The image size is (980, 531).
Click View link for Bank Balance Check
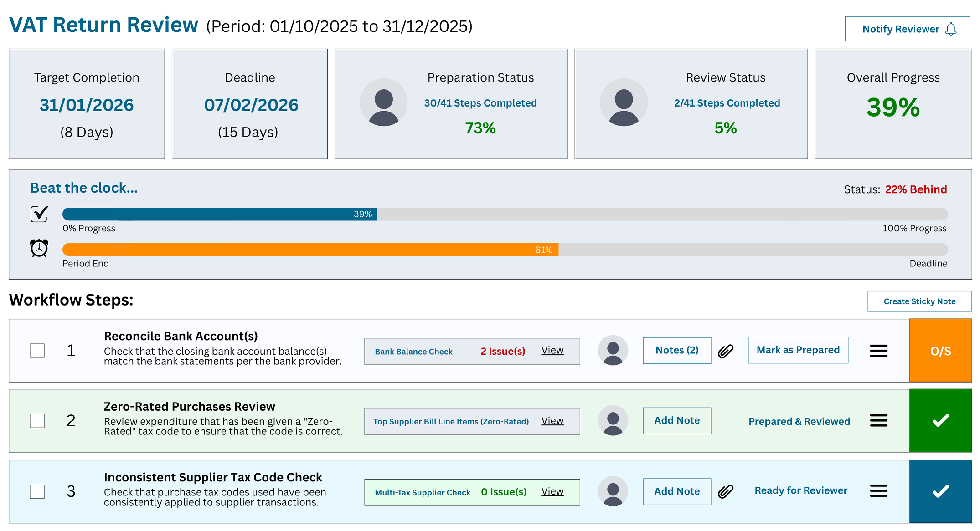coord(552,350)
